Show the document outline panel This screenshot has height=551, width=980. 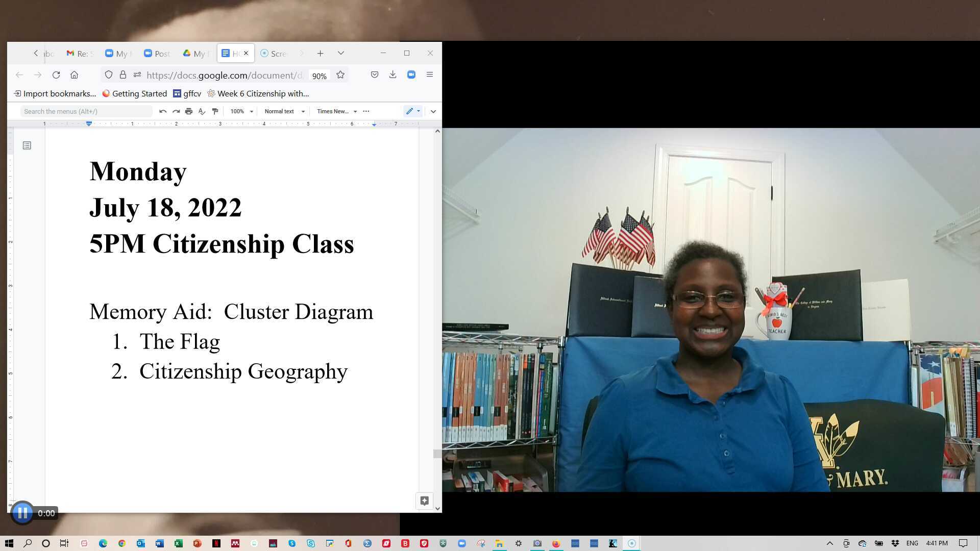click(x=27, y=146)
